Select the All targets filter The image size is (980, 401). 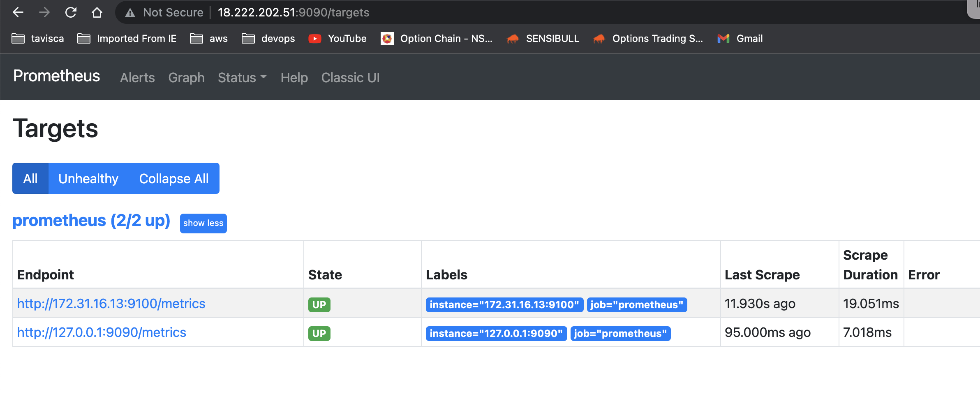click(x=30, y=178)
